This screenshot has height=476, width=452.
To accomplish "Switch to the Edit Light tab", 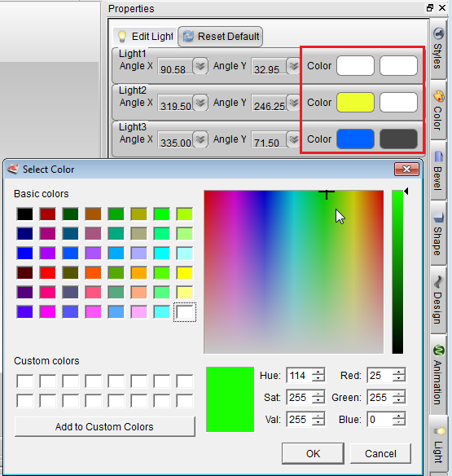I will 145,37.
